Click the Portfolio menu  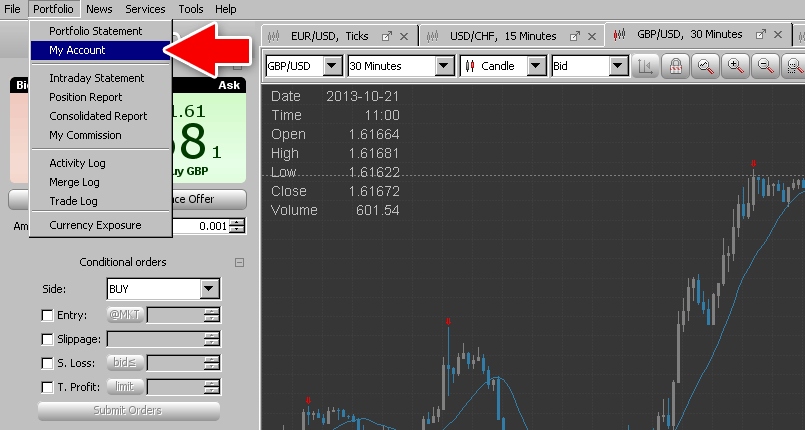[53, 9]
